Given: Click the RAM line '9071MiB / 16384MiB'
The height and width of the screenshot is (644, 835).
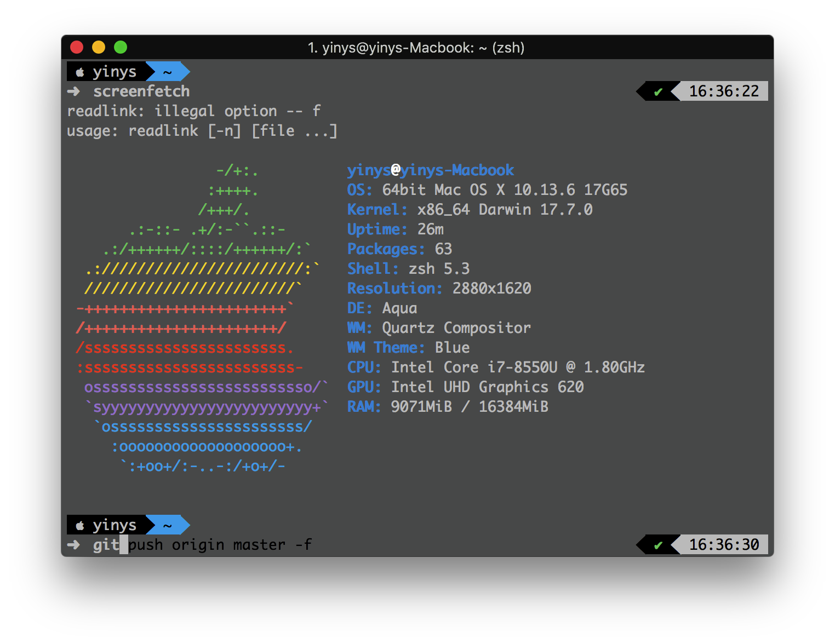Looking at the screenshot, I should tap(470, 407).
